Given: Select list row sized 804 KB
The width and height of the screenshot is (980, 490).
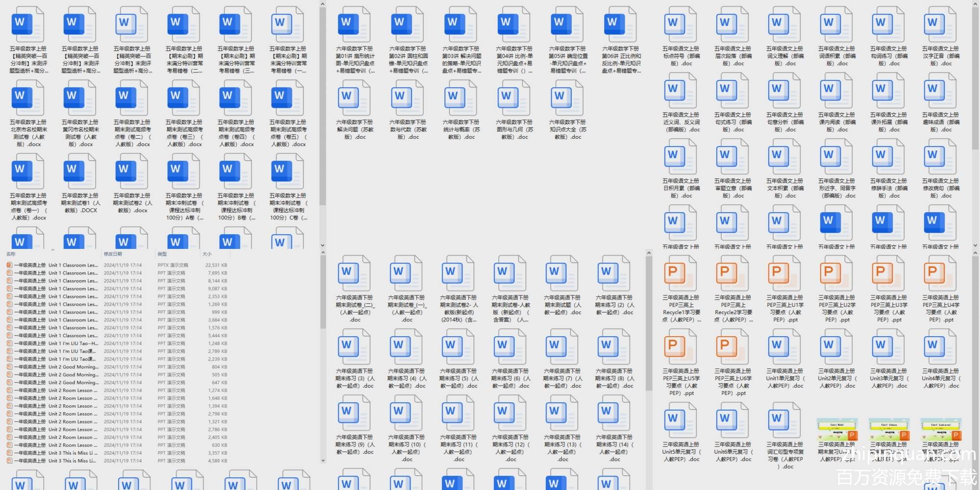Looking at the screenshot, I should click(x=118, y=367).
